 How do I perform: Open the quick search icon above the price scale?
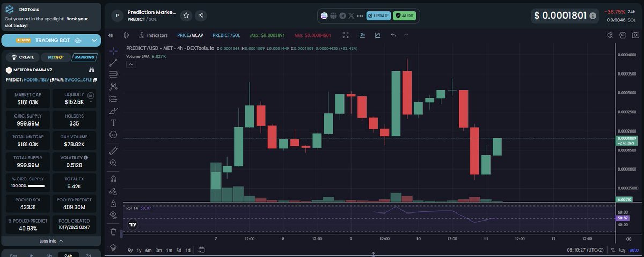coord(610,35)
